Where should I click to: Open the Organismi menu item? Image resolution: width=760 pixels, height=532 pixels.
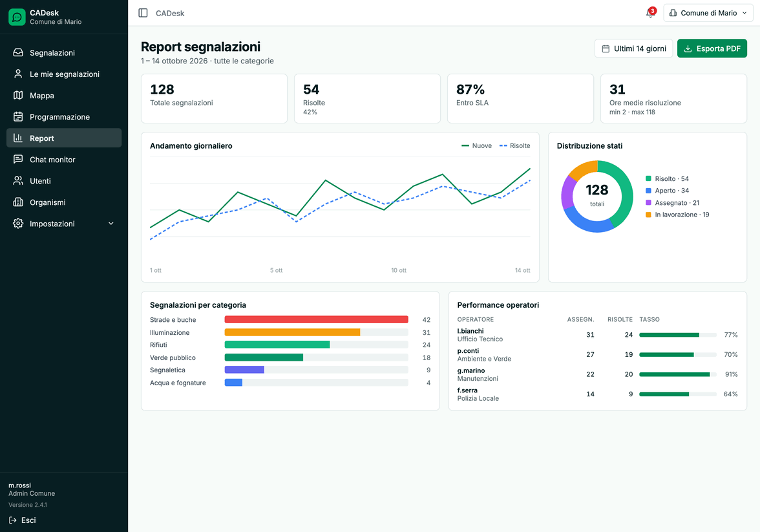[x=64, y=202]
